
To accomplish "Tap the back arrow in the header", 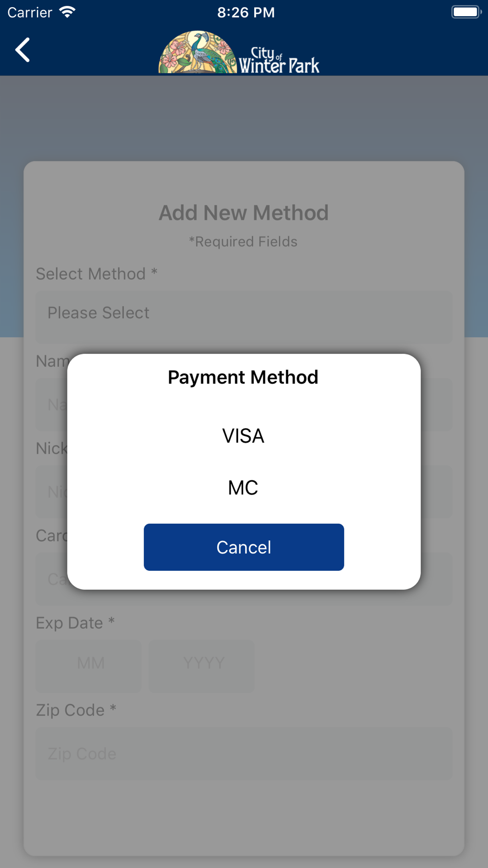I will point(22,50).
